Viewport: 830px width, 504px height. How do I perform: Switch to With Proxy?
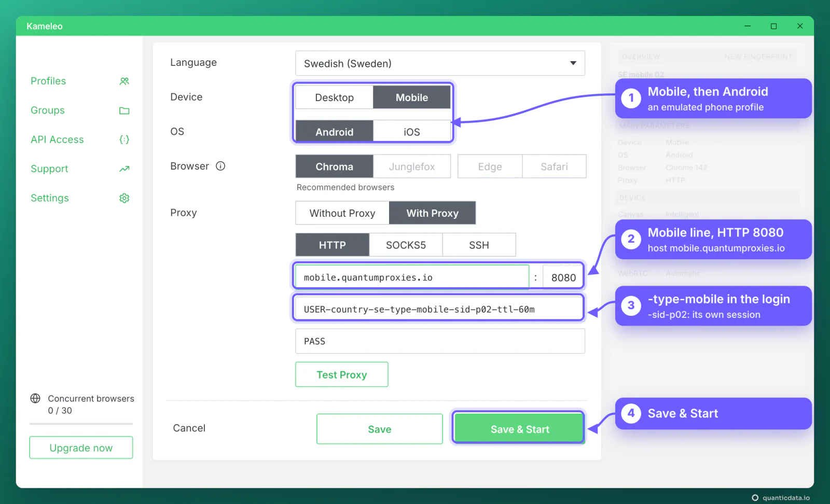[x=432, y=213]
